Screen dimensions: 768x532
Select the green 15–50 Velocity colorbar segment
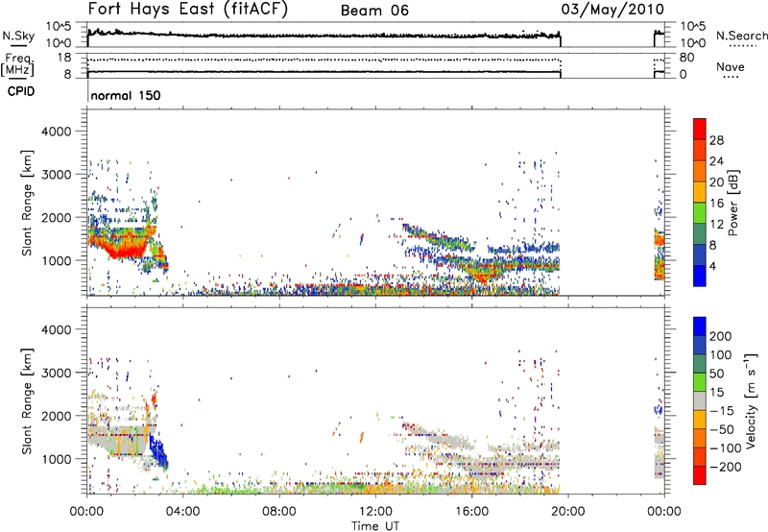coord(700,382)
